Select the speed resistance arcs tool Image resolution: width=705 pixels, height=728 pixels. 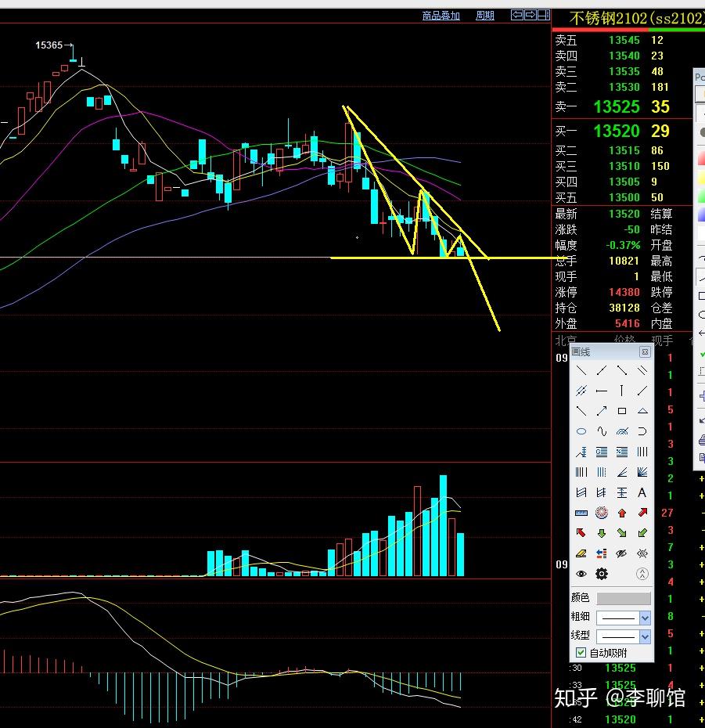coord(622,431)
